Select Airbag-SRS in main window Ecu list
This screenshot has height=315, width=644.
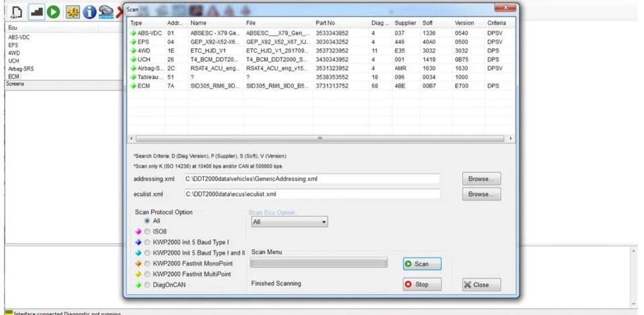point(21,69)
